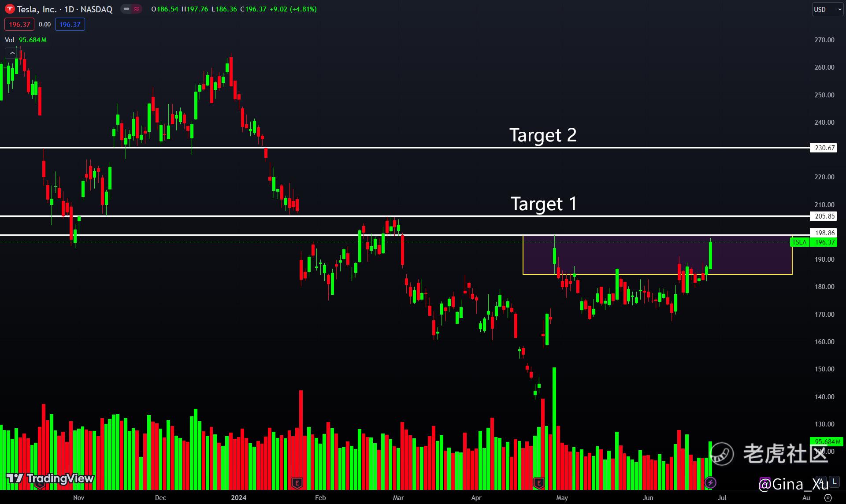Toggle the auto scale A button
This screenshot has width=846, height=504.
[820, 482]
